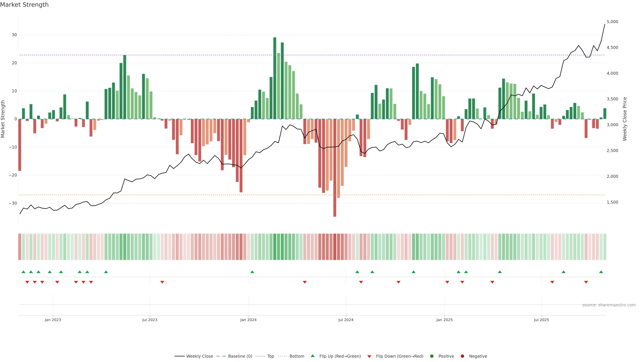This screenshot has width=644, height=362.
Task: Click darkest green cell in heatmap strip
Action: [275, 247]
